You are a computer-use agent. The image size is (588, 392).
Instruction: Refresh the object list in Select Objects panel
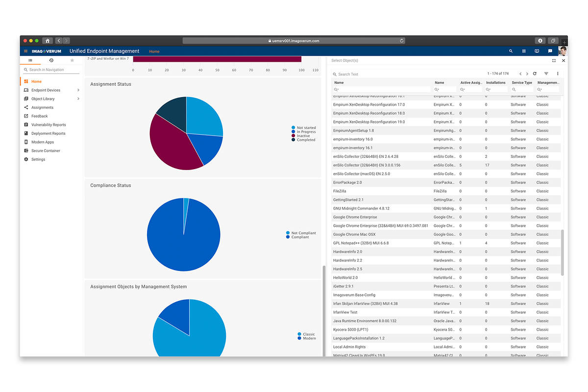click(535, 73)
